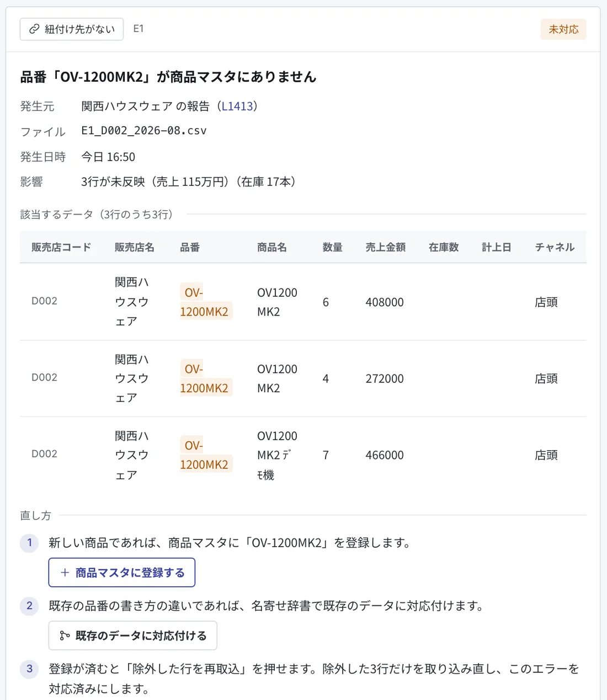Click the file name E1_D002_2026-08.csv
Screen dimensions: 607x700
coord(144,131)
